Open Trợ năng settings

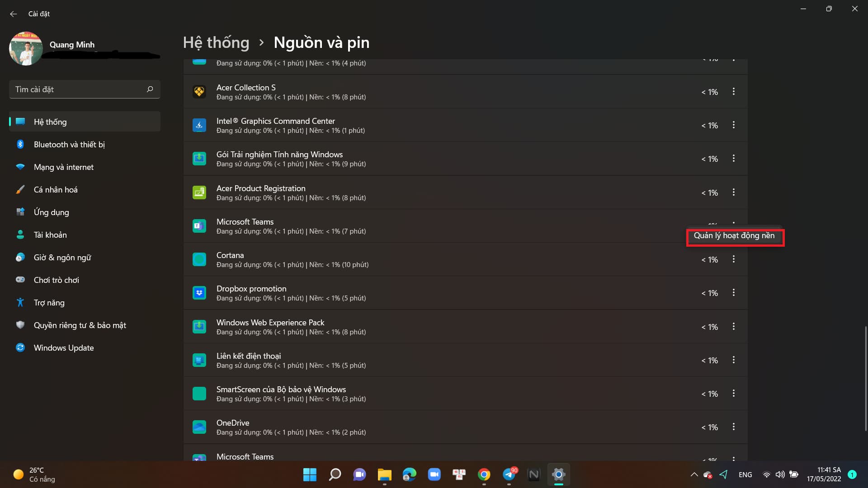85,302
